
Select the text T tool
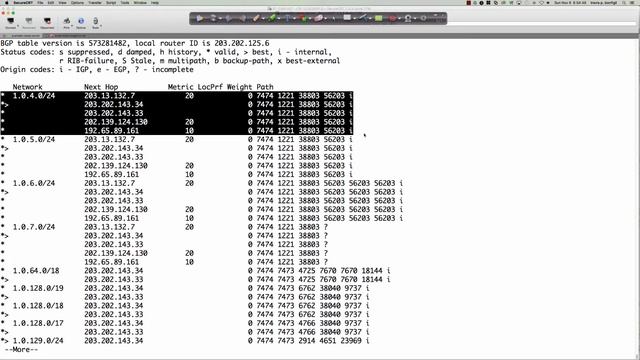tap(288, 18)
